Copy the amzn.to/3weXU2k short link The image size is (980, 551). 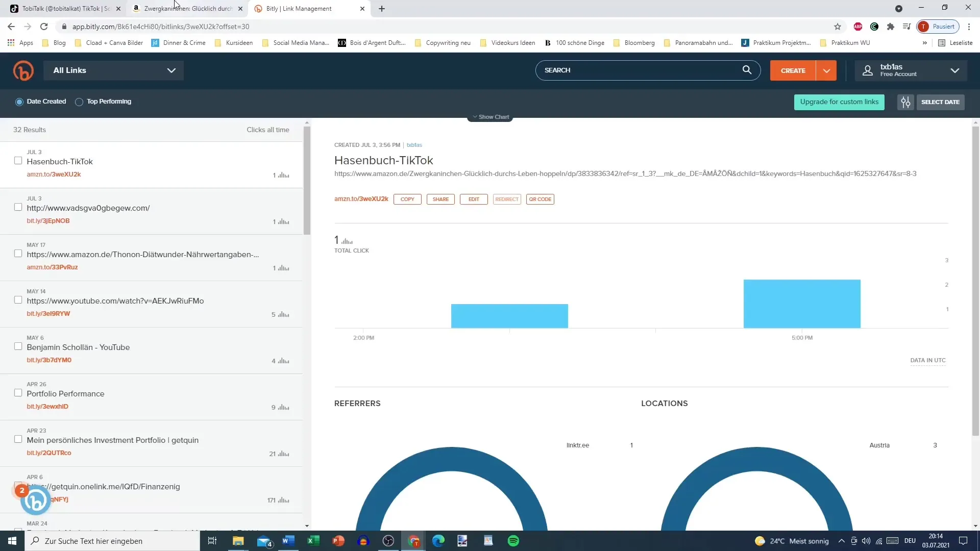(407, 199)
